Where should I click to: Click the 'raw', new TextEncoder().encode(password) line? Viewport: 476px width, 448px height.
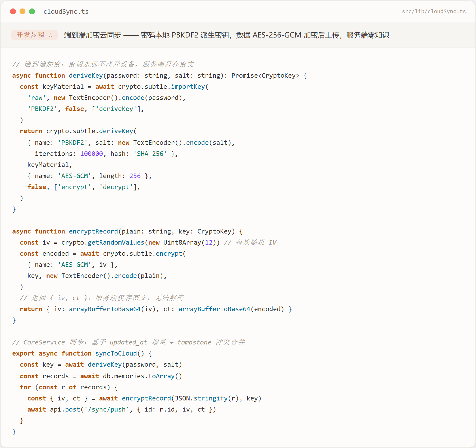pyautogui.click(x=107, y=98)
